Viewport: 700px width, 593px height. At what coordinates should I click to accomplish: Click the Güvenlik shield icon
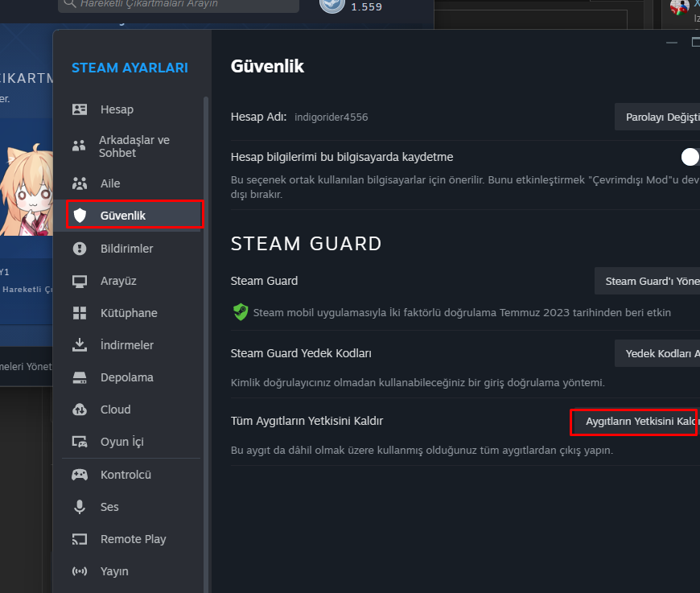coord(80,215)
